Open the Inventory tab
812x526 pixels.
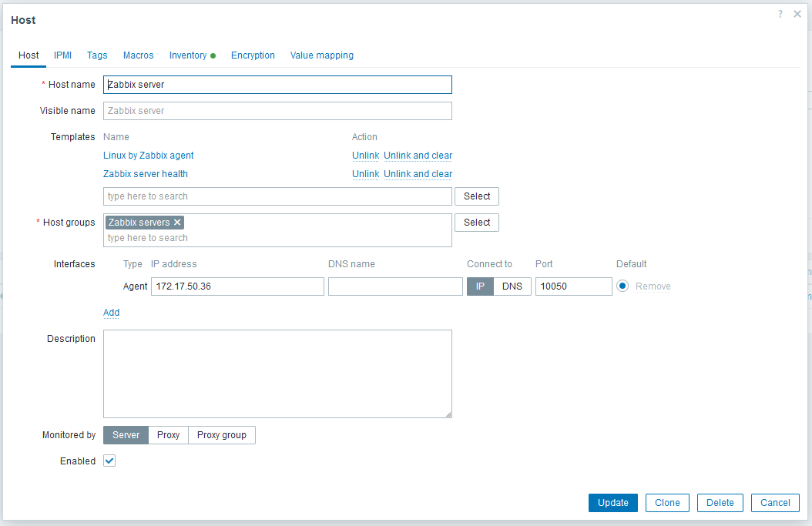tap(188, 55)
